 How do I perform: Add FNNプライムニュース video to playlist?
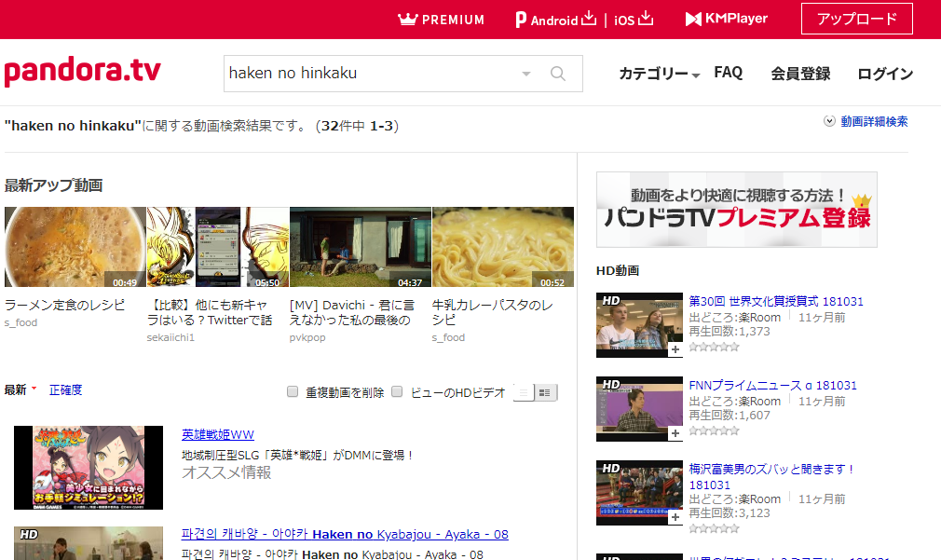(675, 433)
